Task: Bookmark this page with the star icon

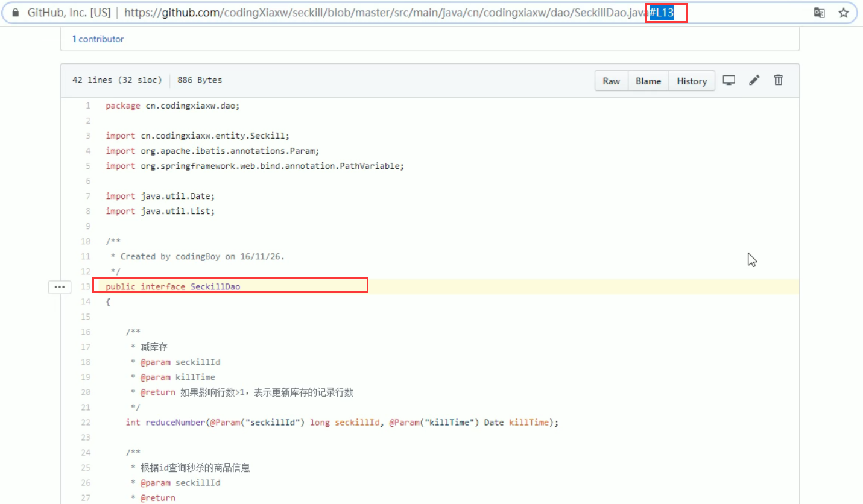Action: coord(843,13)
